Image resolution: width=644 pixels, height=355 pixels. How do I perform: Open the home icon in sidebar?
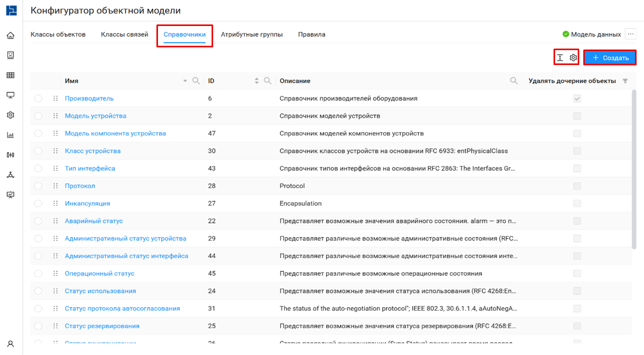[11, 35]
